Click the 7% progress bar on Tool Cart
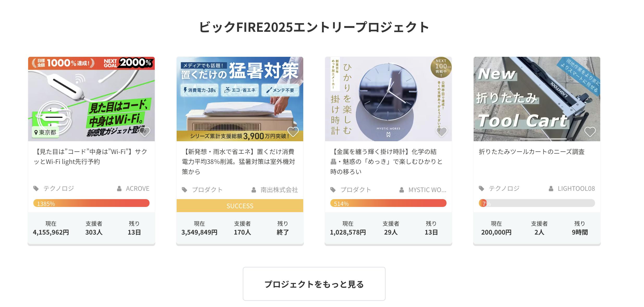The image size is (644, 307). (x=537, y=203)
